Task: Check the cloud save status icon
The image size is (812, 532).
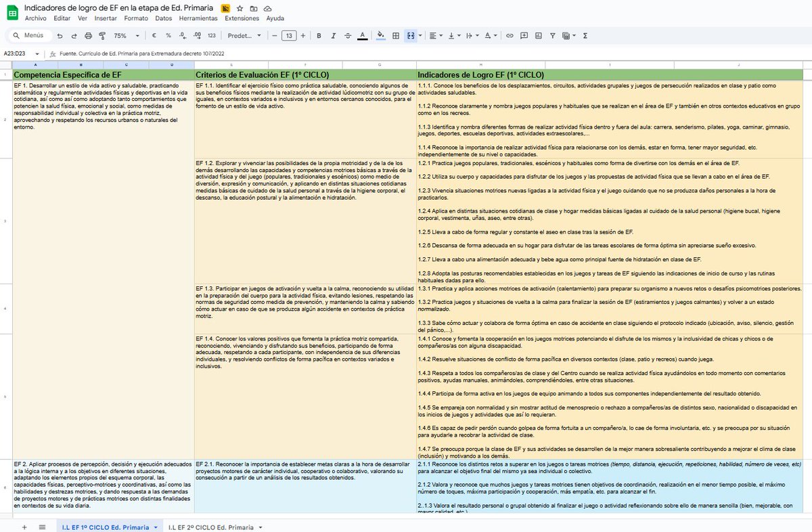Action: [267, 7]
